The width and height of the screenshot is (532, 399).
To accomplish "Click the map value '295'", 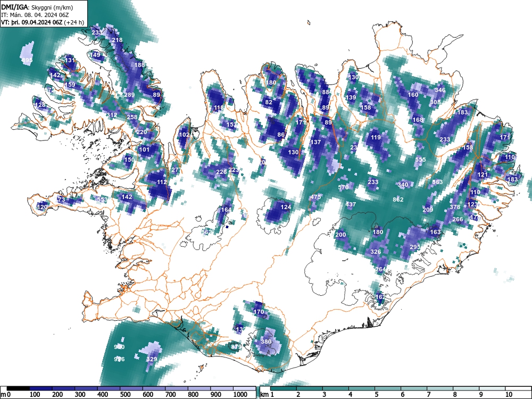I will (x=415, y=247).
